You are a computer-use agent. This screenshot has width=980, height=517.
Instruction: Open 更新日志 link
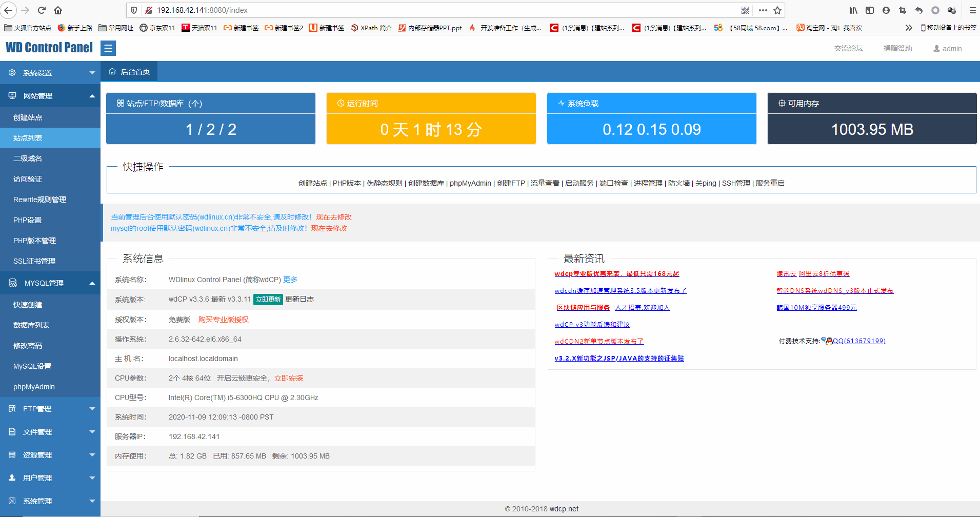click(x=299, y=300)
